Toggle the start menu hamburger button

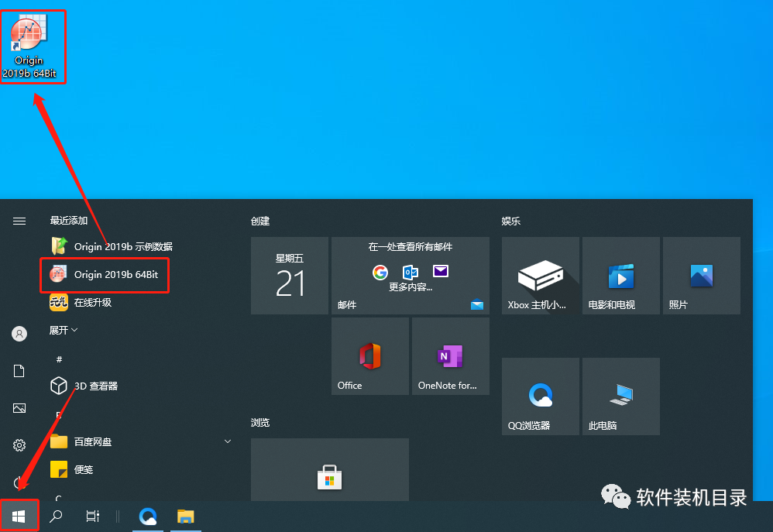click(x=19, y=221)
